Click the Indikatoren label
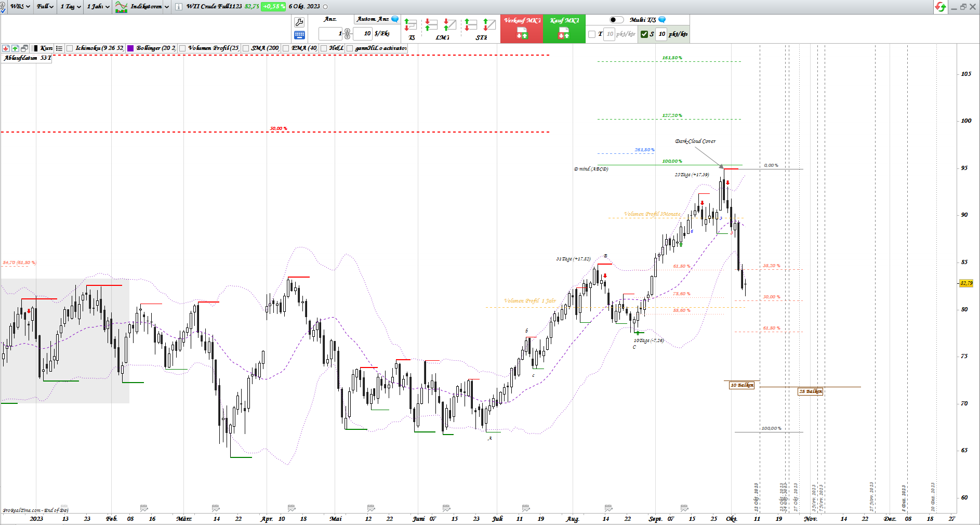The height and width of the screenshot is (525, 980). click(146, 7)
